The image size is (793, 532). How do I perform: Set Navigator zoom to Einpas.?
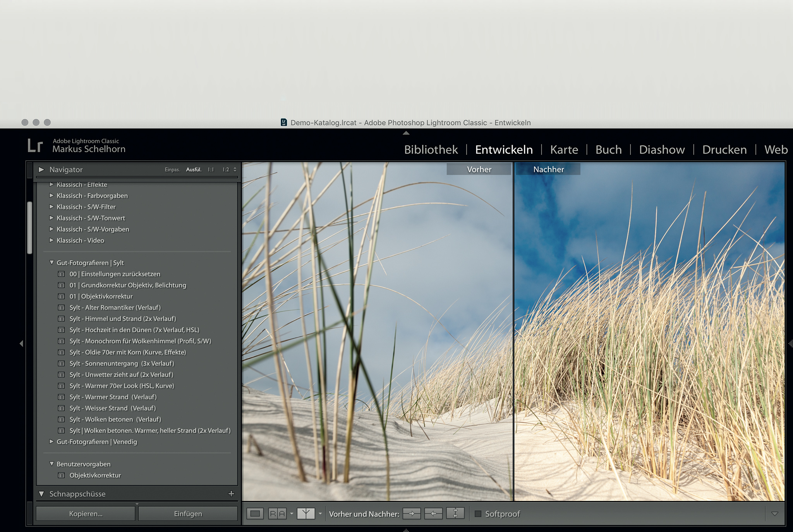coord(172,170)
